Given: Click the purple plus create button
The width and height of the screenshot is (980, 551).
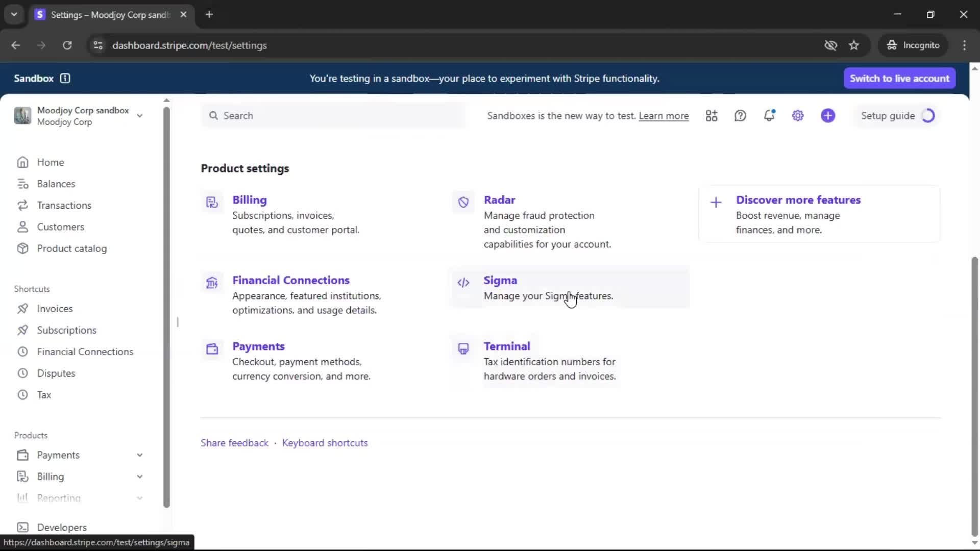Looking at the screenshot, I should pos(828,116).
